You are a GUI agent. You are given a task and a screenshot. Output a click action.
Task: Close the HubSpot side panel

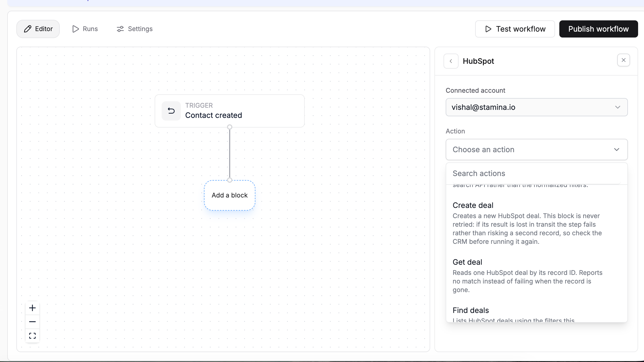623,60
